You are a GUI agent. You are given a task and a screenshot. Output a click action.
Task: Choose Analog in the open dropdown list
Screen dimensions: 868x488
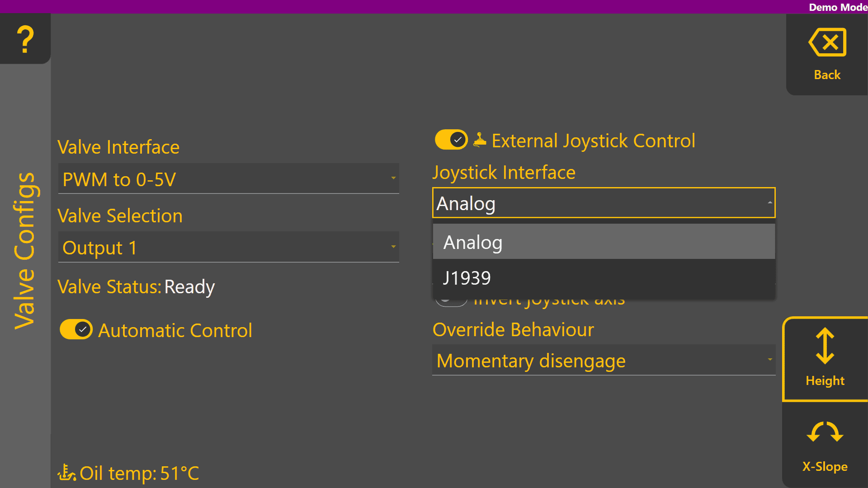pos(604,242)
